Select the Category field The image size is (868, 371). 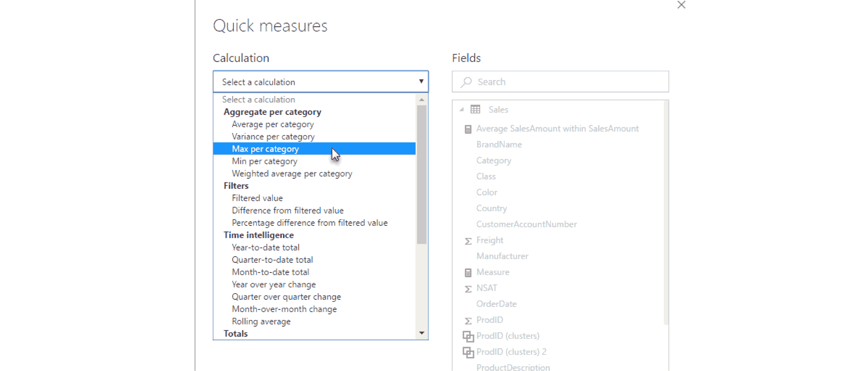click(x=494, y=160)
